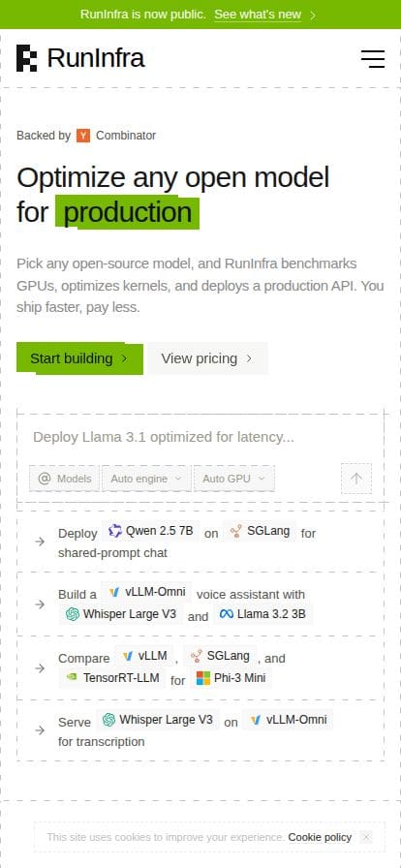Open the @ Models selector
The image size is (401, 868).
64,479
